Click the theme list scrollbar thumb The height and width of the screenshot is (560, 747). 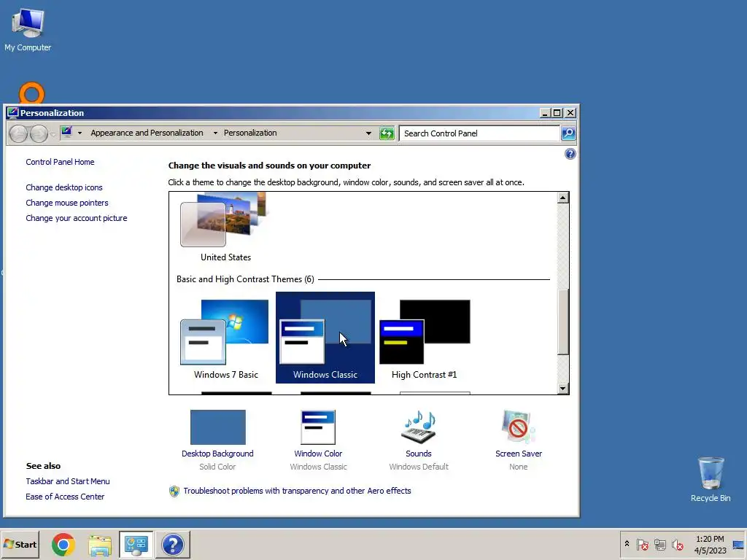(x=562, y=322)
